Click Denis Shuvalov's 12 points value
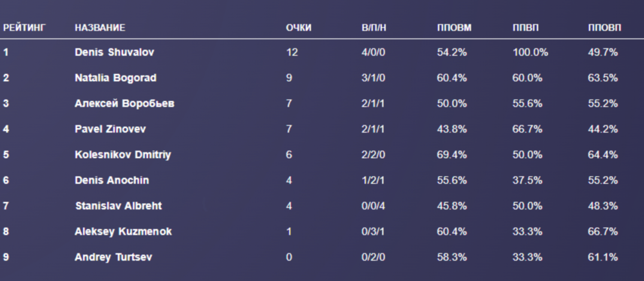Viewport: 644px width, 281px height. click(x=292, y=52)
